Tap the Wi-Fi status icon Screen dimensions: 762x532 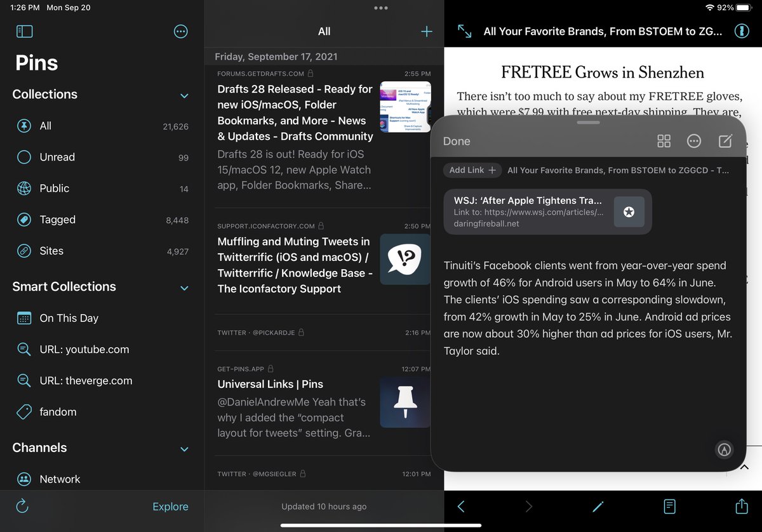pyautogui.click(x=709, y=8)
